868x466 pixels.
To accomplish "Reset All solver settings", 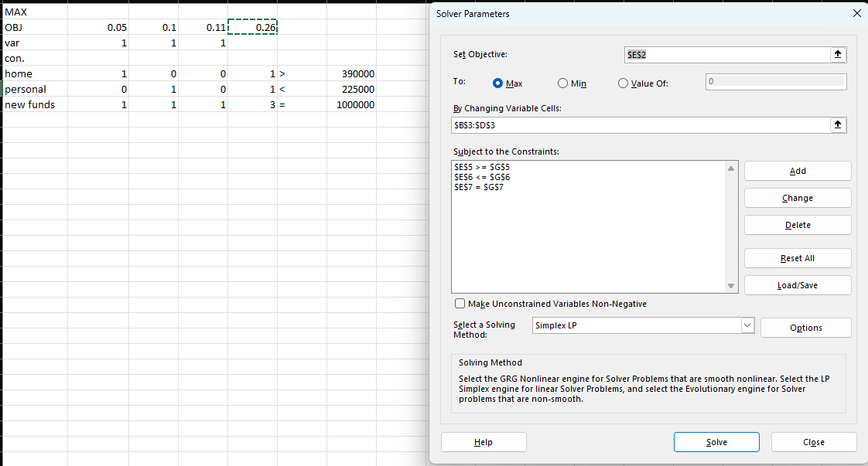I will coord(797,257).
